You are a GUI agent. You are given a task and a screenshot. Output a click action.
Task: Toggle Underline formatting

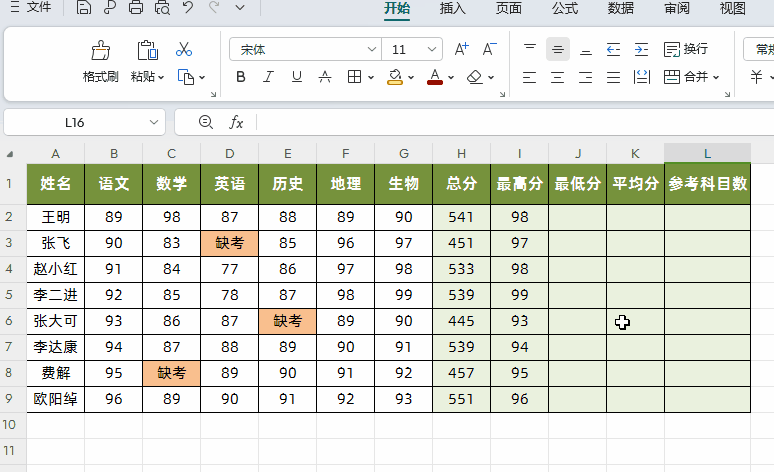[x=297, y=77]
